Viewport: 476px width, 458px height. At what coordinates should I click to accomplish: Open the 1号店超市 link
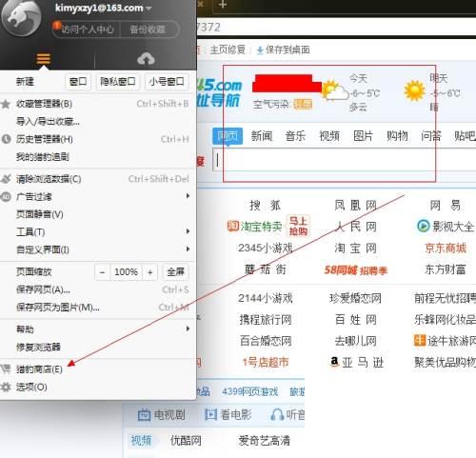(x=266, y=362)
